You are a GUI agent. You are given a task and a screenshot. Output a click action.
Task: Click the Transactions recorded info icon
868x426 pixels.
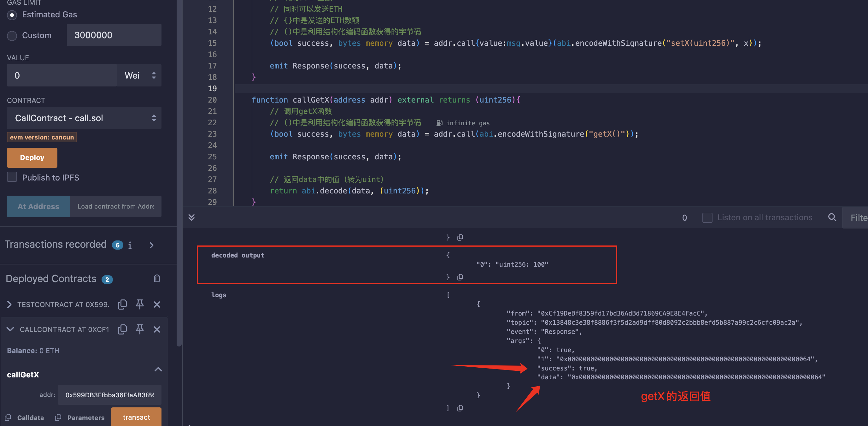(x=130, y=245)
